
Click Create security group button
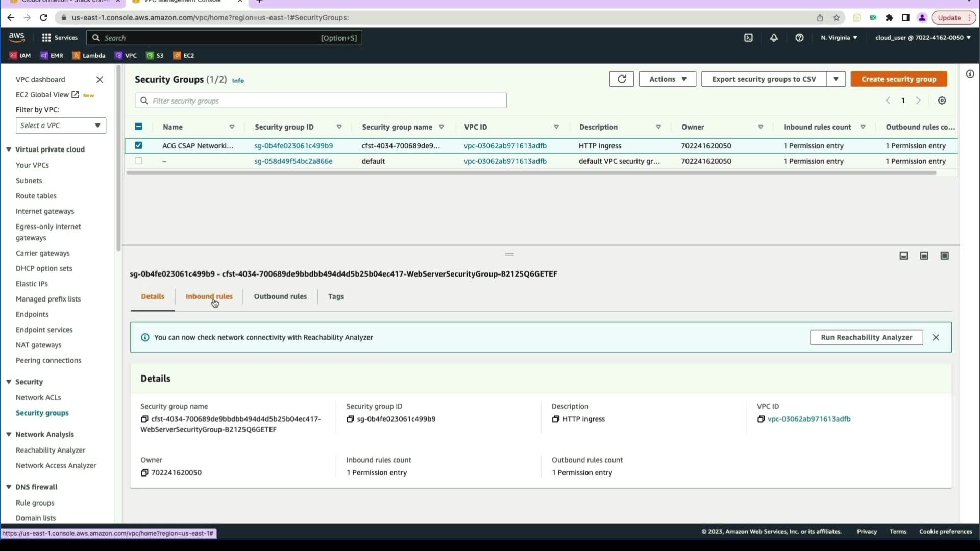[x=898, y=79]
